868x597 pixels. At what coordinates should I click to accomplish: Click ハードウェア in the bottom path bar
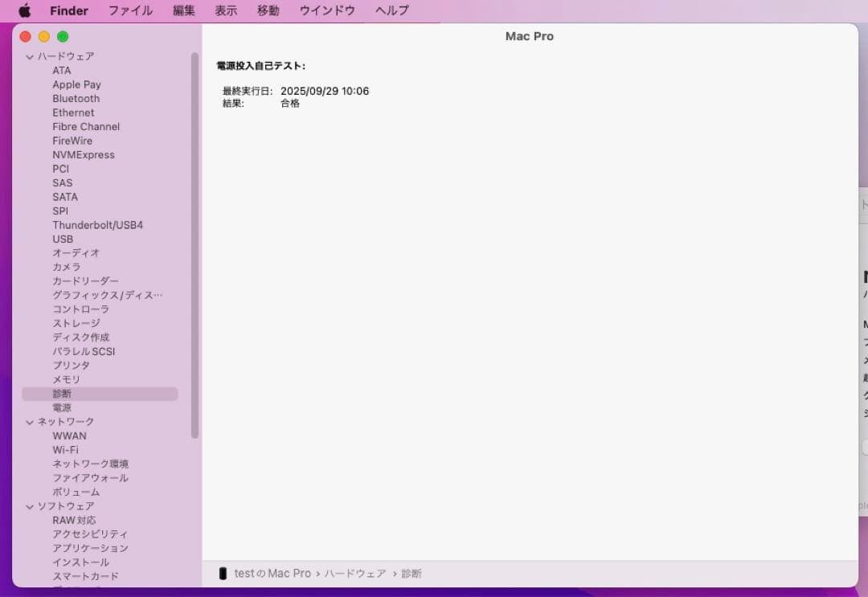355,573
